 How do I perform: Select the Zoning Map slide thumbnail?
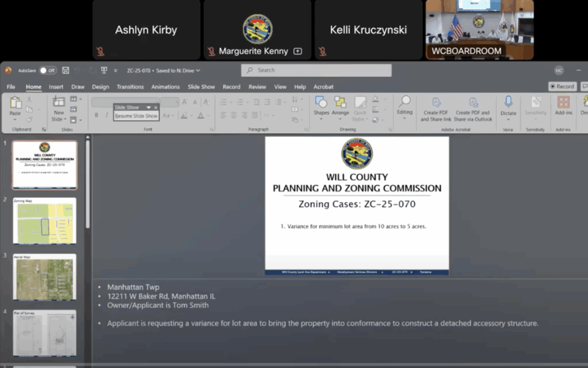click(x=45, y=221)
